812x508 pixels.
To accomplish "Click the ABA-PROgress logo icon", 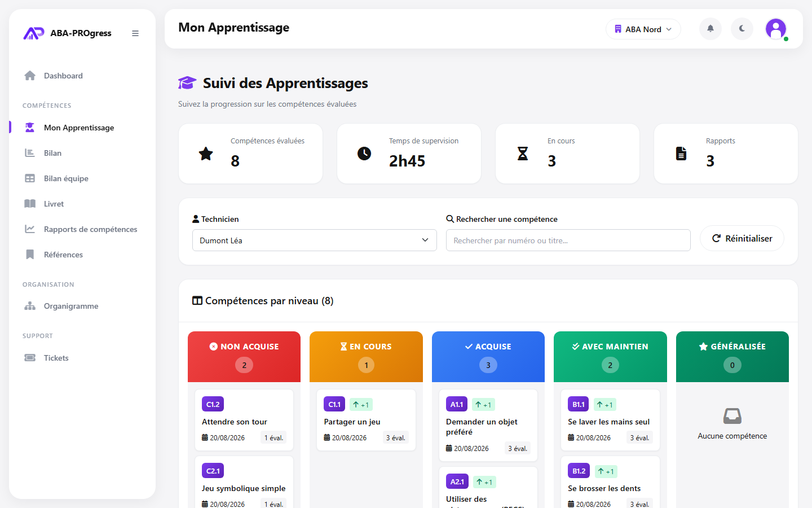I will [33, 33].
